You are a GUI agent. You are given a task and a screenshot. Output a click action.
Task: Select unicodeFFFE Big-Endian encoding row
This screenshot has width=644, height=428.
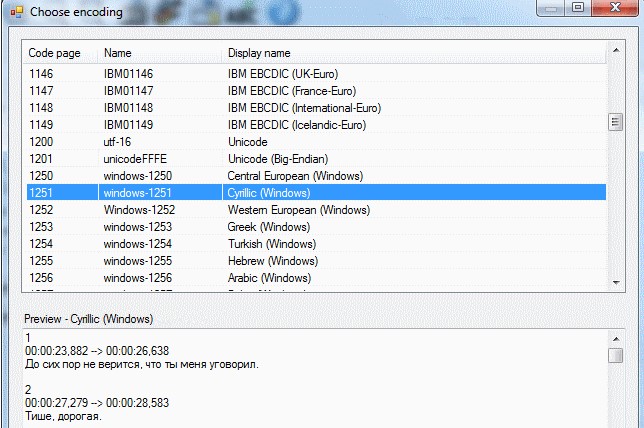(x=316, y=159)
